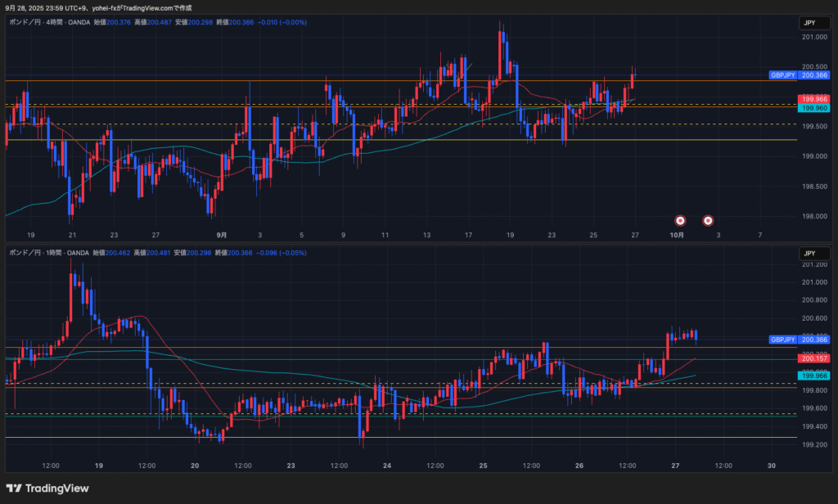Click the GBPJPY symbol tag on 1-hour chart
The image size is (838, 504).
point(783,340)
